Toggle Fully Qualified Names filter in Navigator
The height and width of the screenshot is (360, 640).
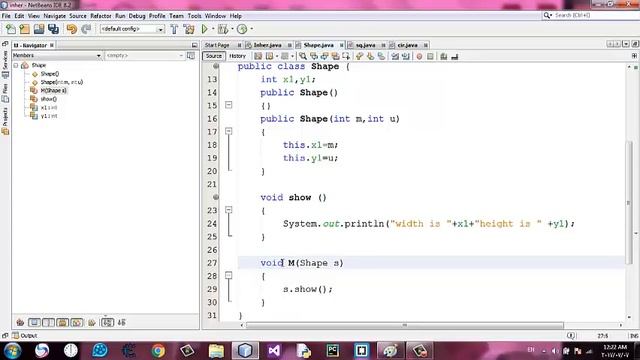92,322
